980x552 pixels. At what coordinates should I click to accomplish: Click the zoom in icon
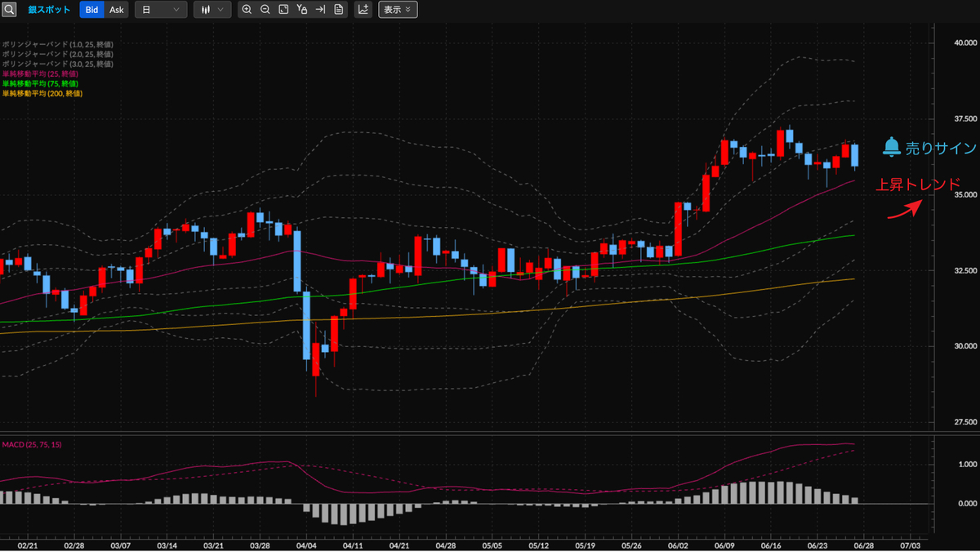pyautogui.click(x=247, y=10)
